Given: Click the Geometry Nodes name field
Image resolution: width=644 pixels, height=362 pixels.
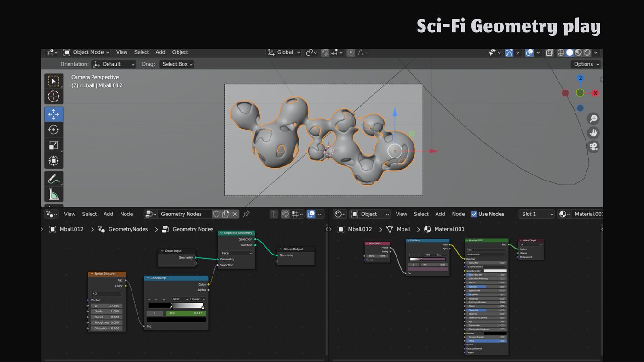Looking at the screenshot, I should pos(185,214).
